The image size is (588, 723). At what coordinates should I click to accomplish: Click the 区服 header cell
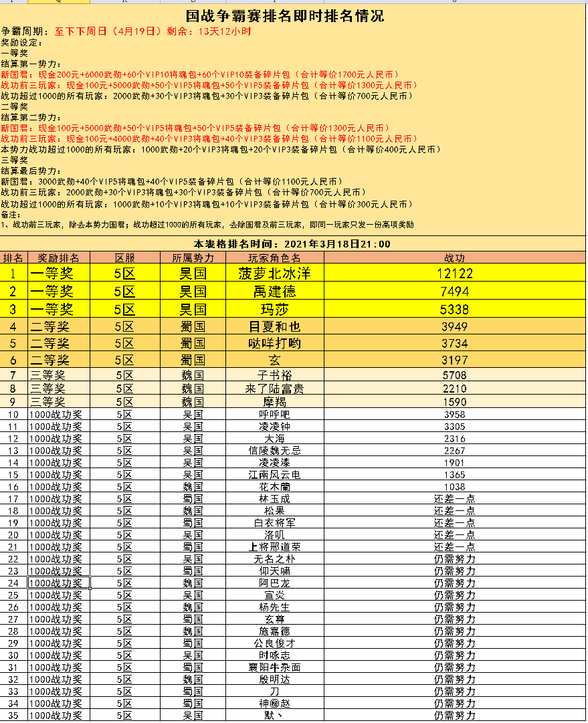(x=125, y=257)
